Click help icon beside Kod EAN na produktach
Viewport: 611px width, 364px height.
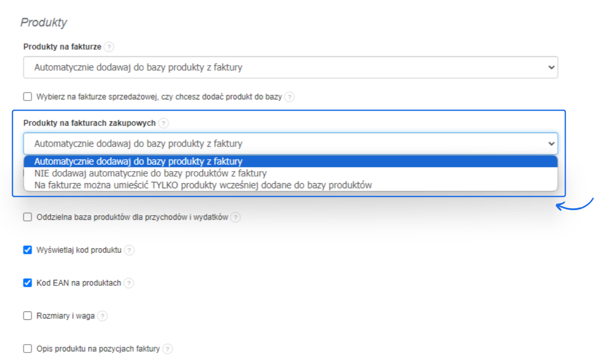click(x=129, y=283)
